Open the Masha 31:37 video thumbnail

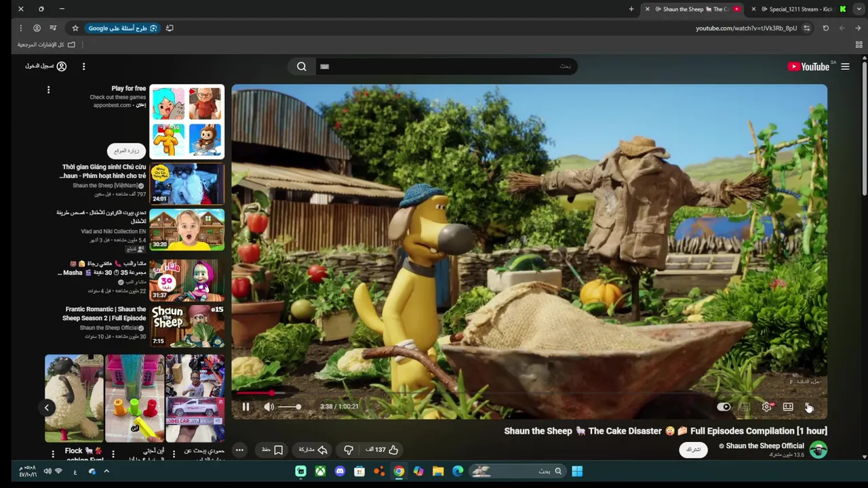tap(186, 280)
